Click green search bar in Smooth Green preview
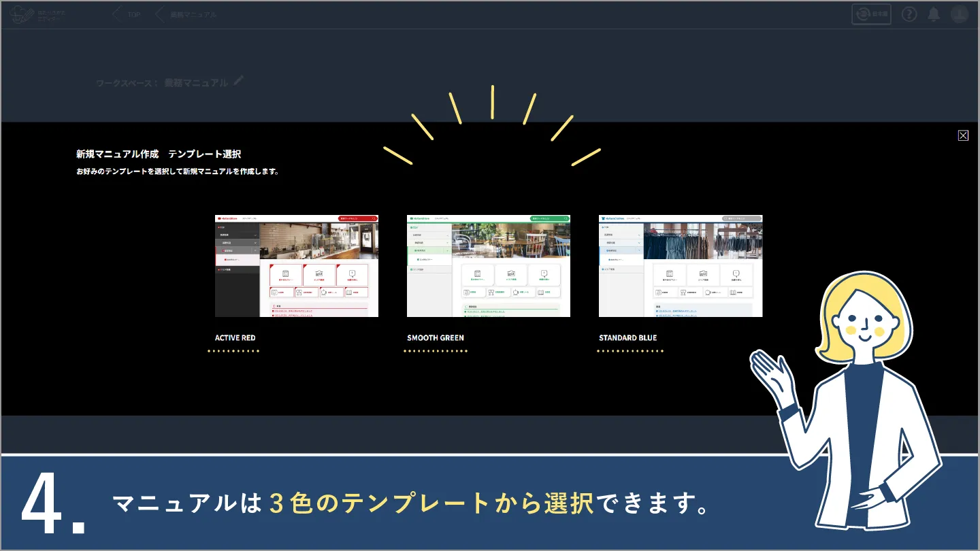This screenshot has height=551, width=980. click(x=549, y=218)
